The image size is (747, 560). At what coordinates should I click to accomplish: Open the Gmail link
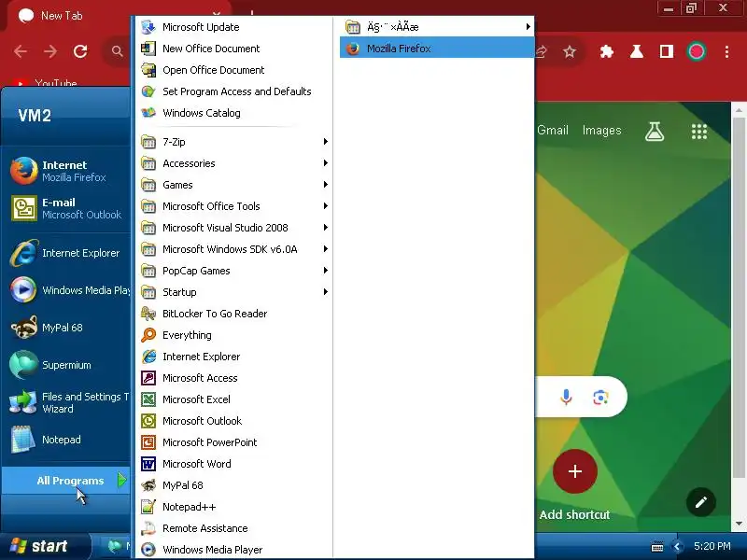(553, 131)
